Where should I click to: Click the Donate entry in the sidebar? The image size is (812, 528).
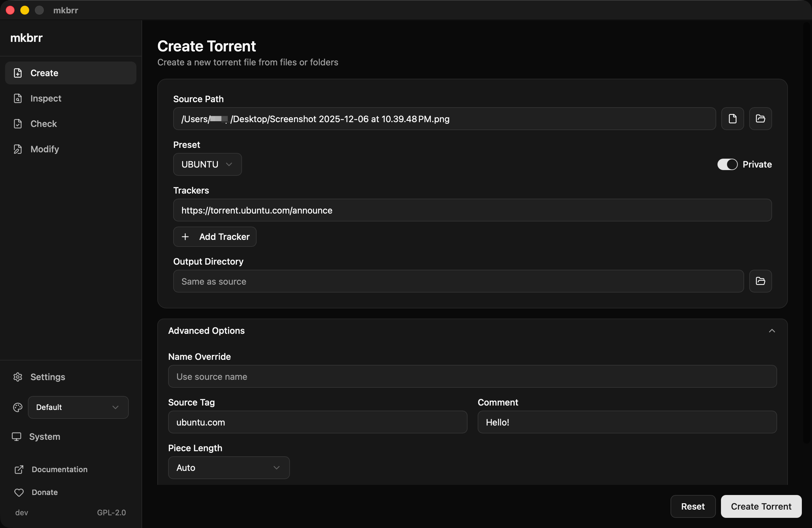[x=45, y=492]
